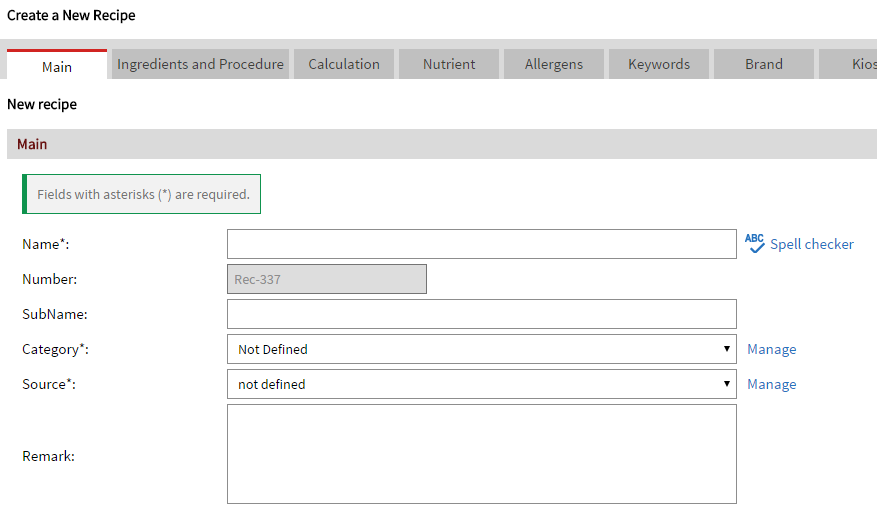Image resolution: width=877 pixels, height=509 pixels.
Task: Click Manage next to Source
Action: tap(771, 384)
